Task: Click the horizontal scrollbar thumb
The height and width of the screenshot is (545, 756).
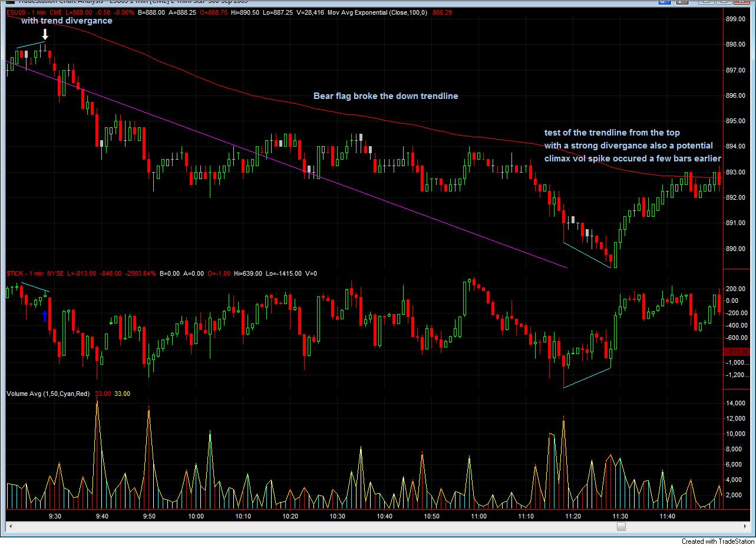Action: coord(620,527)
